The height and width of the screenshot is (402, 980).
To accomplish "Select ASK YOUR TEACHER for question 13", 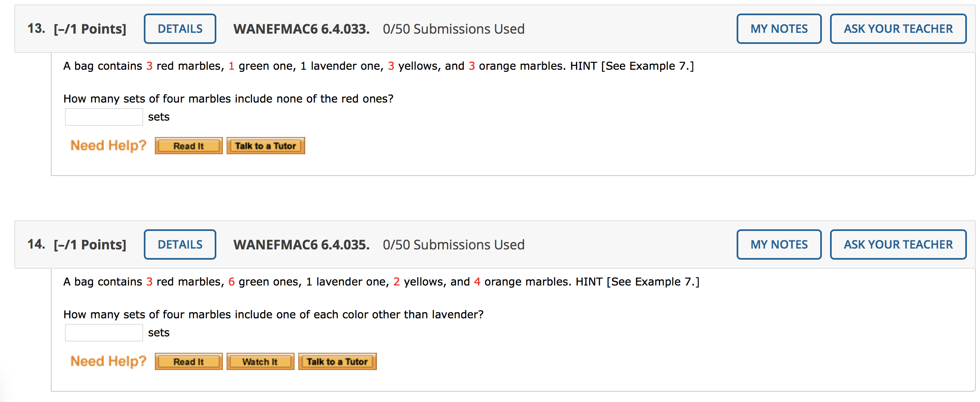I will [898, 29].
